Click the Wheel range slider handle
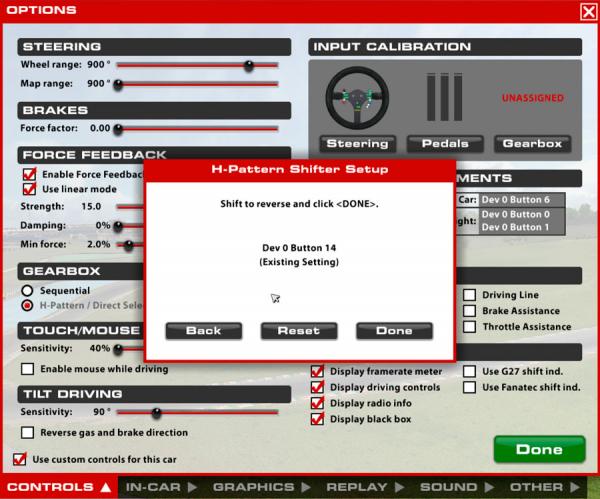600x499 pixels. pyautogui.click(x=248, y=65)
